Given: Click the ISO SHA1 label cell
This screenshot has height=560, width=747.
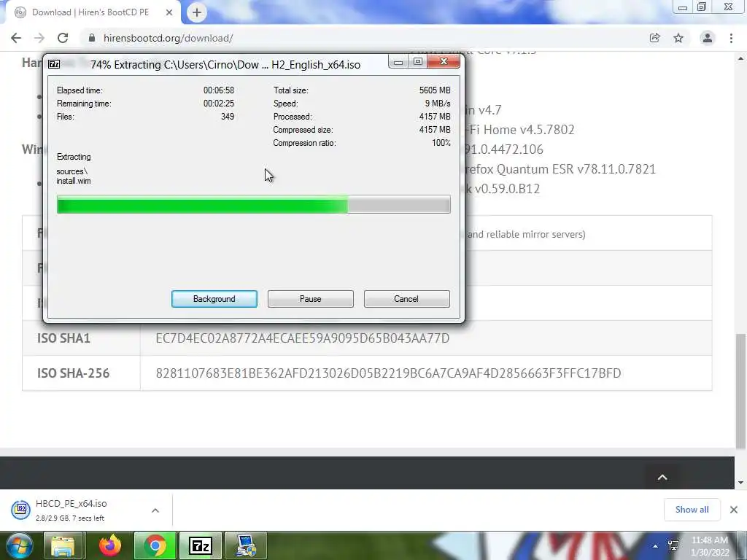Looking at the screenshot, I should coord(81,338).
